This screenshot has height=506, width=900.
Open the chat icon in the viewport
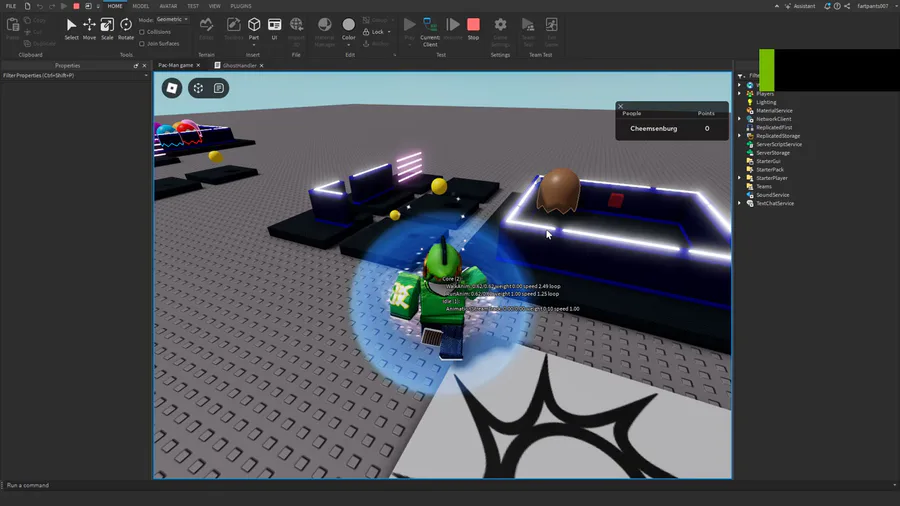pyautogui.click(x=219, y=88)
